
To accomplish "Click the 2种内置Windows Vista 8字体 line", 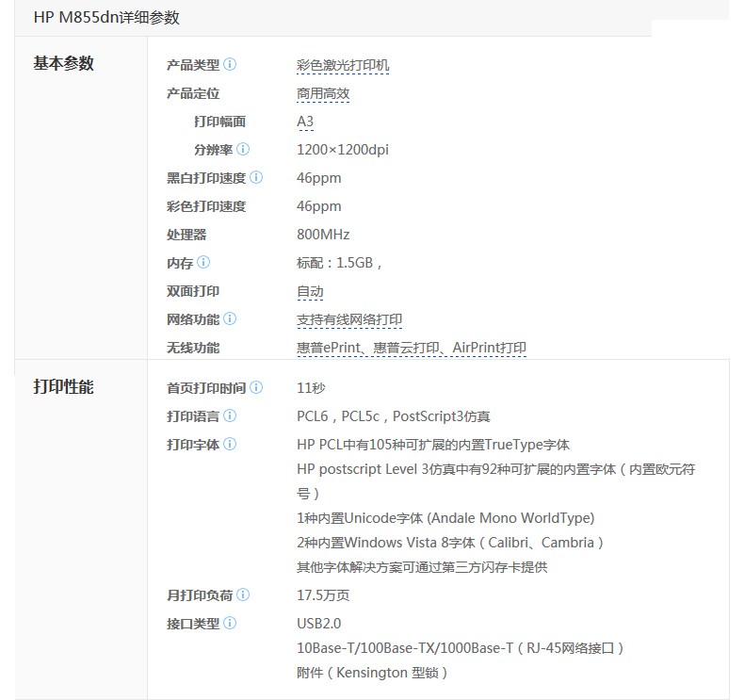I will tap(450, 543).
